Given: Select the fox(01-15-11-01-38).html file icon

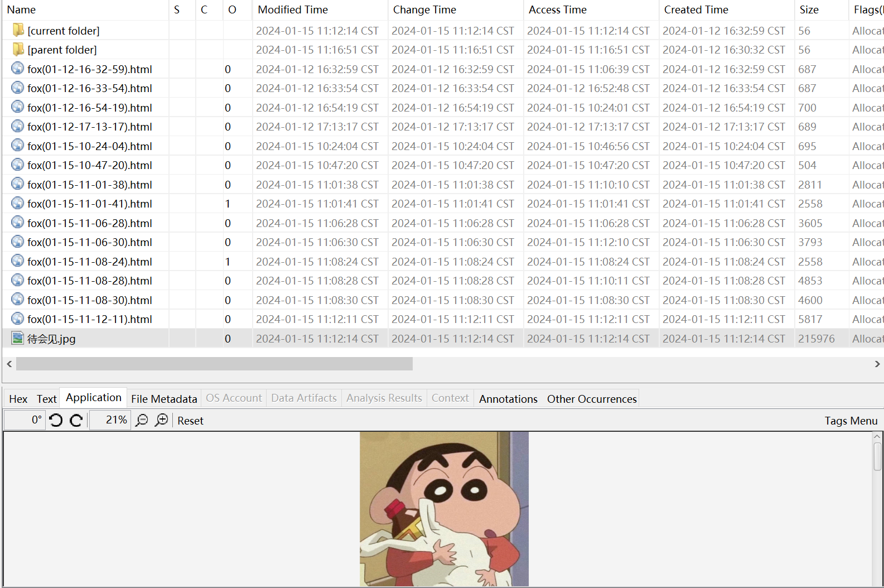Looking at the screenshot, I should [x=18, y=184].
